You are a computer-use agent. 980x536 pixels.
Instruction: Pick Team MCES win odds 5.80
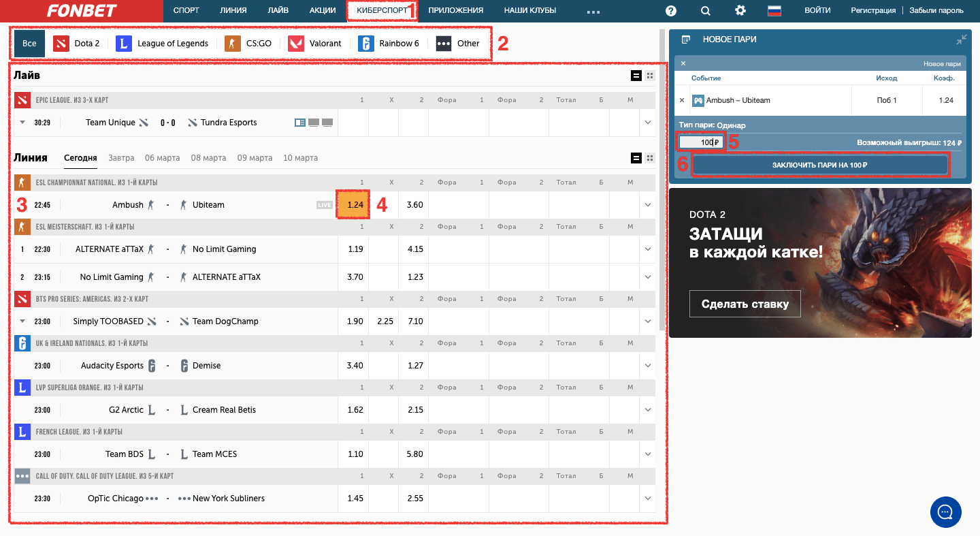(x=415, y=454)
